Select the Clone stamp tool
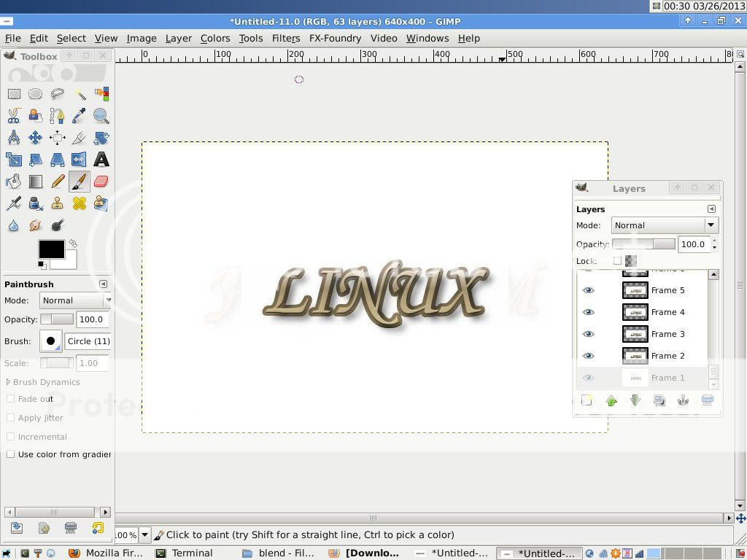Viewport: 747px width, 560px height. [x=57, y=203]
